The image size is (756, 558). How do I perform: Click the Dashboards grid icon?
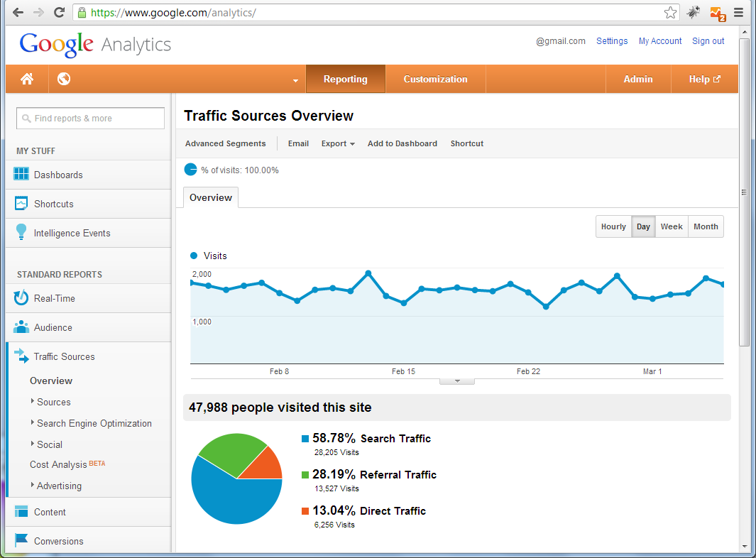tap(21, 174)
